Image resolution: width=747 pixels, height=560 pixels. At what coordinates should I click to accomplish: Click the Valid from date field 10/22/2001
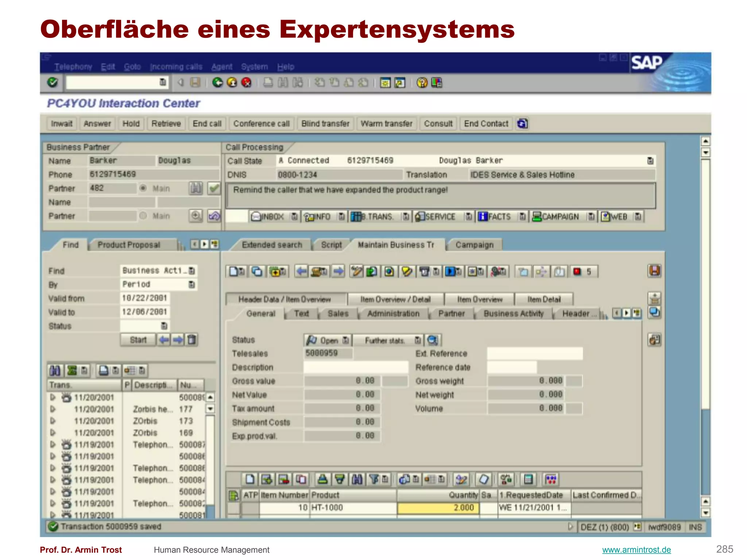coord(145,298)
